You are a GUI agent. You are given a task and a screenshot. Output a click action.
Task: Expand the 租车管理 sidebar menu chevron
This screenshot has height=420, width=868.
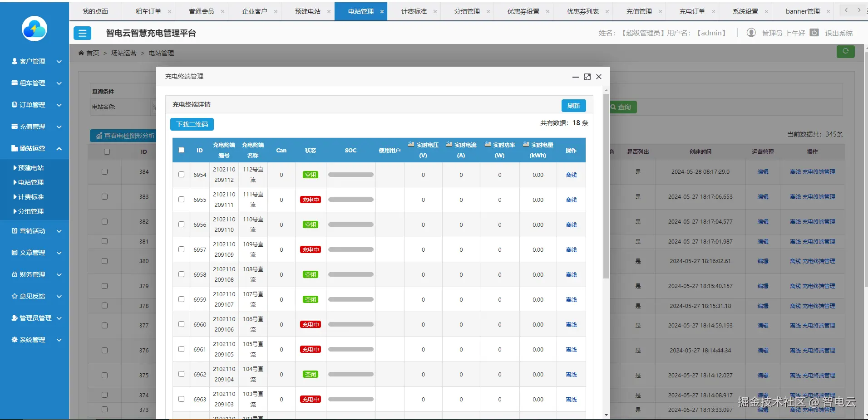coord(59,83)
